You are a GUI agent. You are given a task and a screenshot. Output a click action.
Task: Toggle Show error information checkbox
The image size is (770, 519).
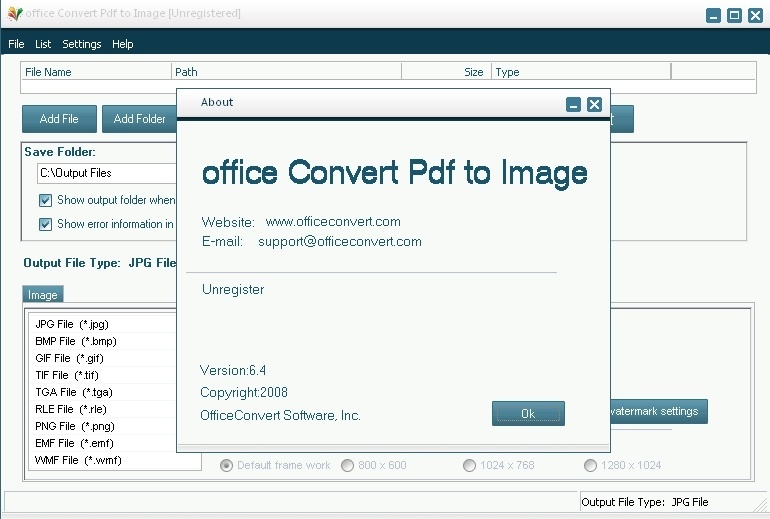pos(45,224)
